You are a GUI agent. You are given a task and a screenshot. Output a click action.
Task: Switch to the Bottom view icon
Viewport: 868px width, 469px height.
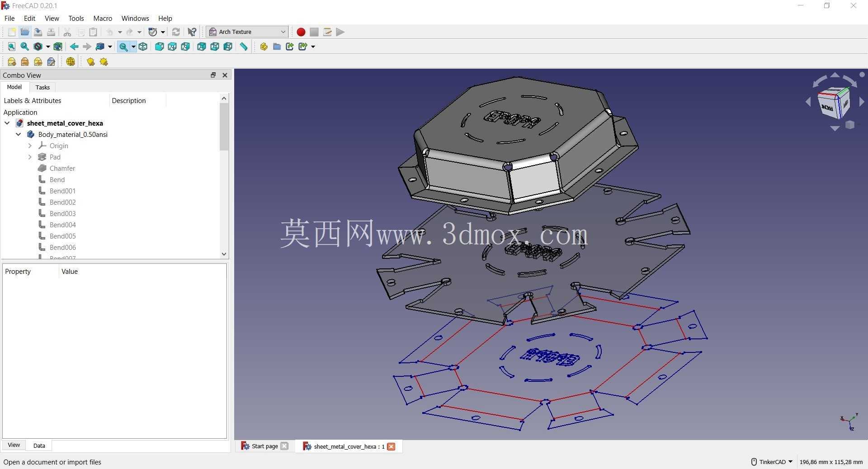click(215, 47)
